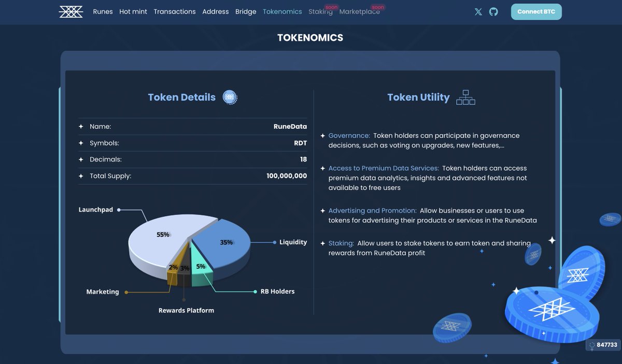Viewport: 622px width, 364px height.
Task: Click the 'soon' badge above Staking
Action: pos(331,7)
